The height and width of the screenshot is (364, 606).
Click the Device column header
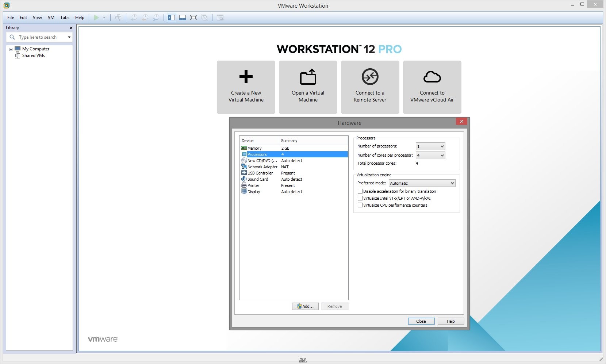pos(260,141)
